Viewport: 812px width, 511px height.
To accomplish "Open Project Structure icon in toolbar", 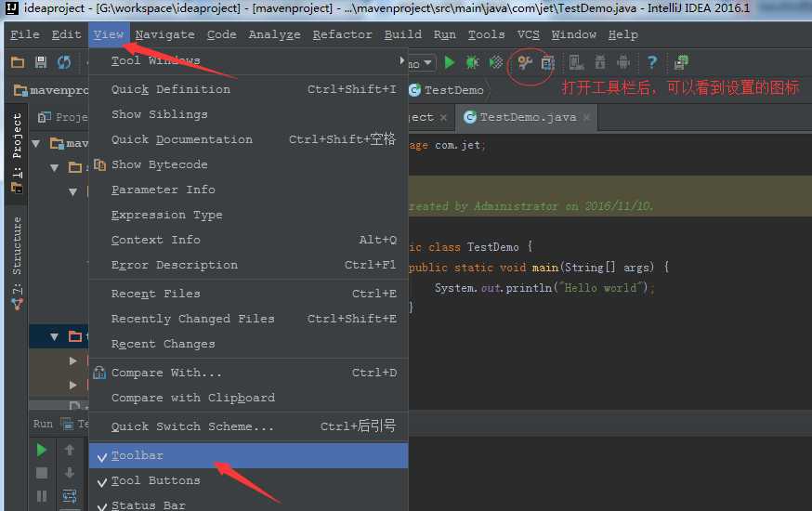I will [547, 62].
